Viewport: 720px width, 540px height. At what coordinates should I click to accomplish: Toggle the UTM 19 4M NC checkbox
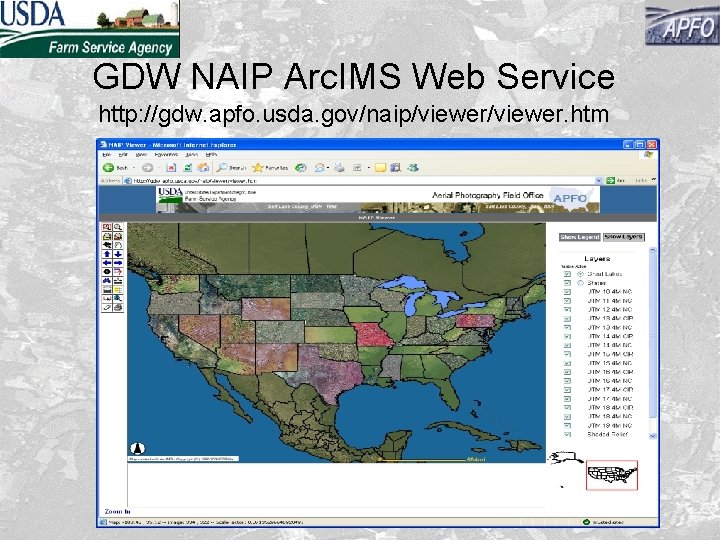pyautogui.click(x=567, y=425)
